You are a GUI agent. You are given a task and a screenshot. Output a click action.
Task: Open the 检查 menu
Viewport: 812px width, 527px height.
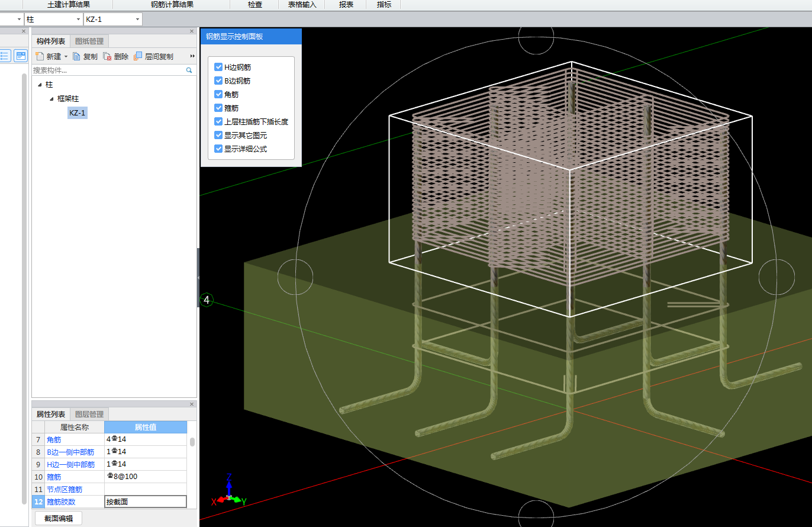click(x=255, y=5)
